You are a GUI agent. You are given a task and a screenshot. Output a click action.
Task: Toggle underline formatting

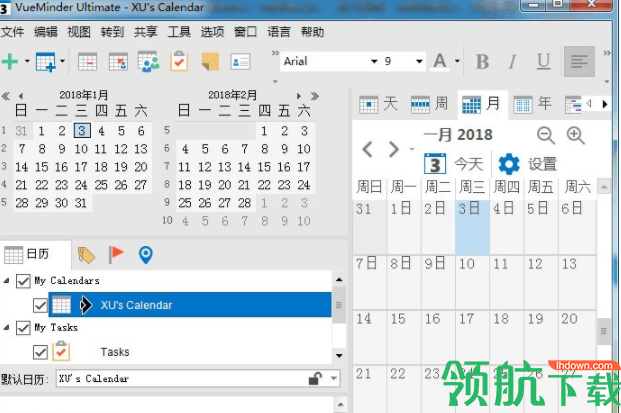pos(543,62)
